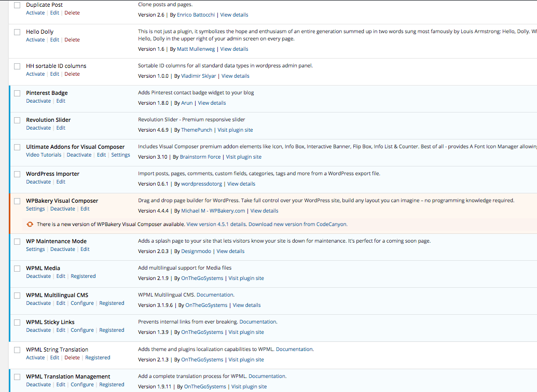The width and height of the screenshot is (537, 392).
Task: Visit plugin site for WPML Translation Management
Action: pyautogui.click(x=249, y=386)
